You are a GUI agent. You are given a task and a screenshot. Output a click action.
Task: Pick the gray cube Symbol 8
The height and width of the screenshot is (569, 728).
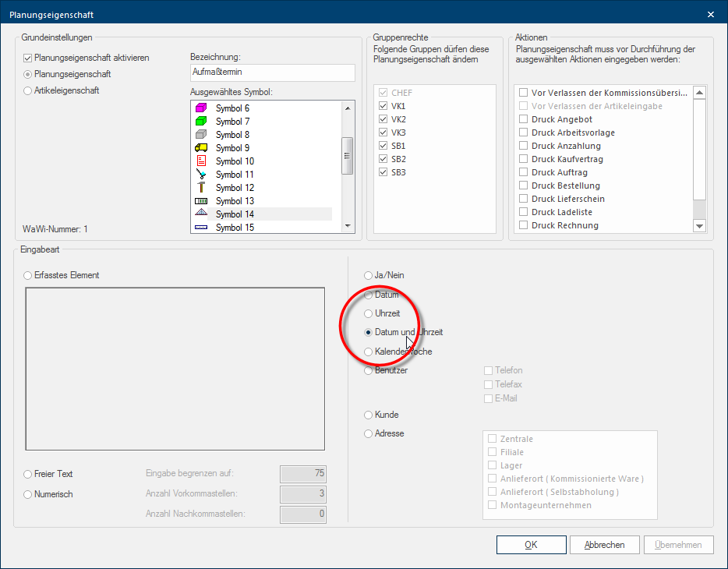click(232, 135)
